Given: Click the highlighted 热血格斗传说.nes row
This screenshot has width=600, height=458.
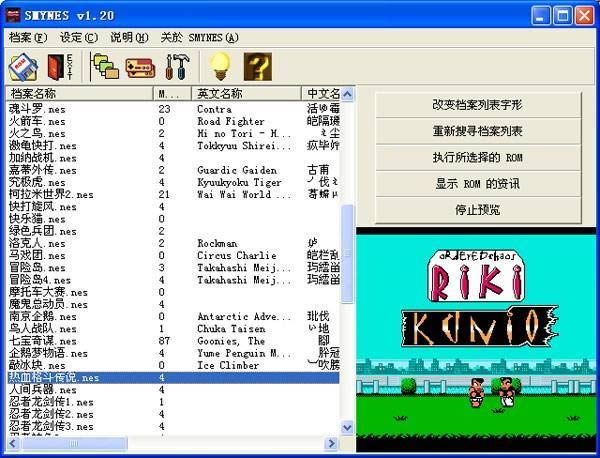Looking at the screenshot, I should (173, 378).
